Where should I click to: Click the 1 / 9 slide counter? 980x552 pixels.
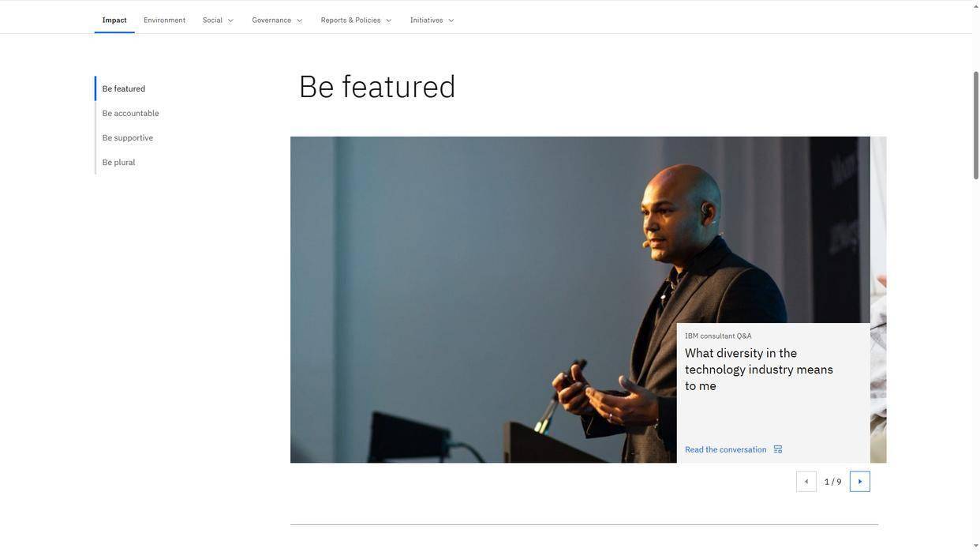pyautogui.click(x=832, y=482)
